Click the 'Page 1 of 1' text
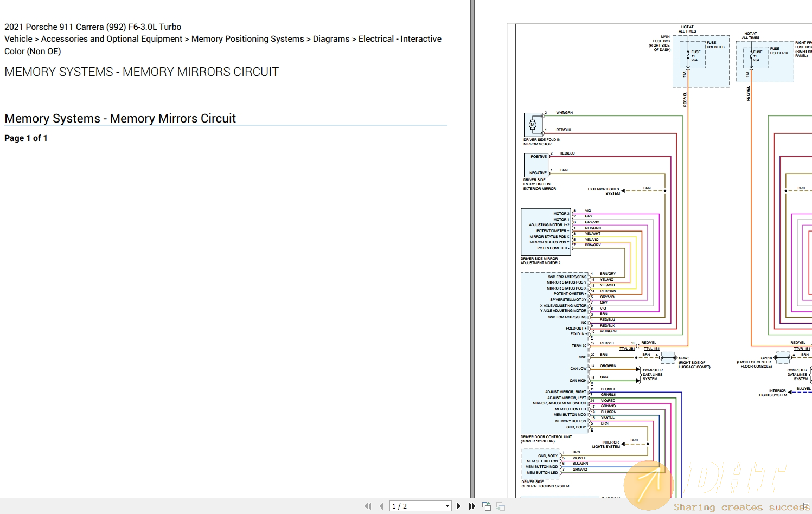 (26, 138)
